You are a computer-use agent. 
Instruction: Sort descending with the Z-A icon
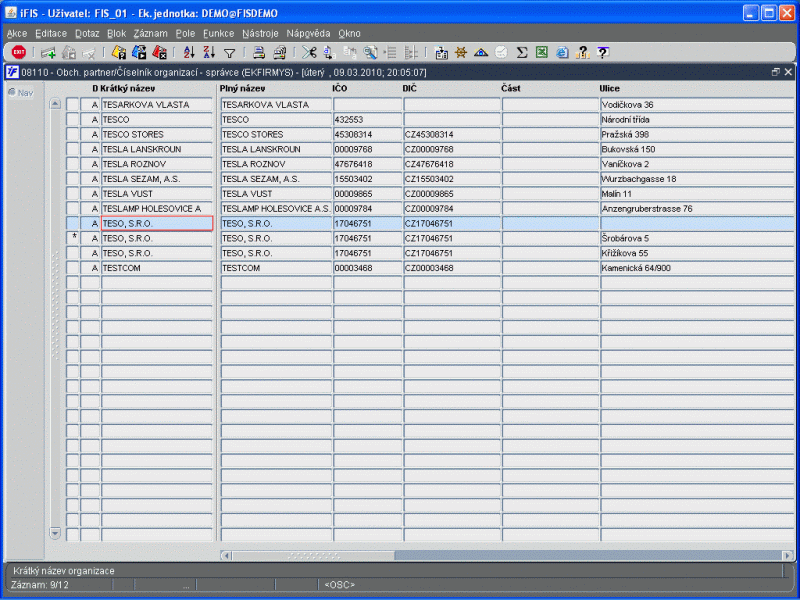coord(209,52)
